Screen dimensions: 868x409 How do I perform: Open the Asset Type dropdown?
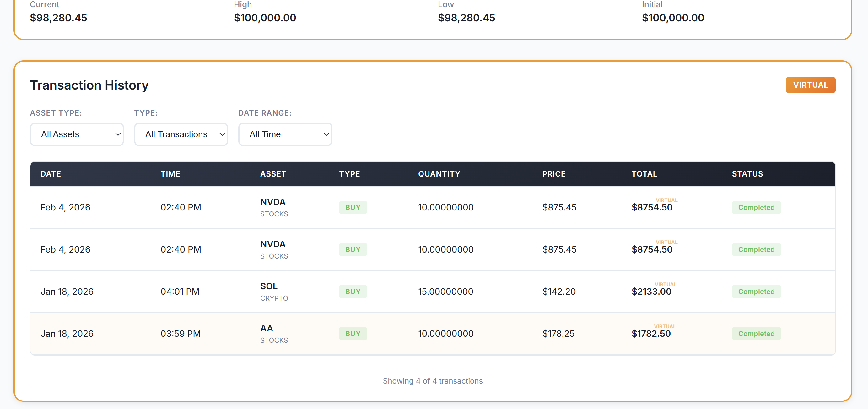[x=77, y=134]
